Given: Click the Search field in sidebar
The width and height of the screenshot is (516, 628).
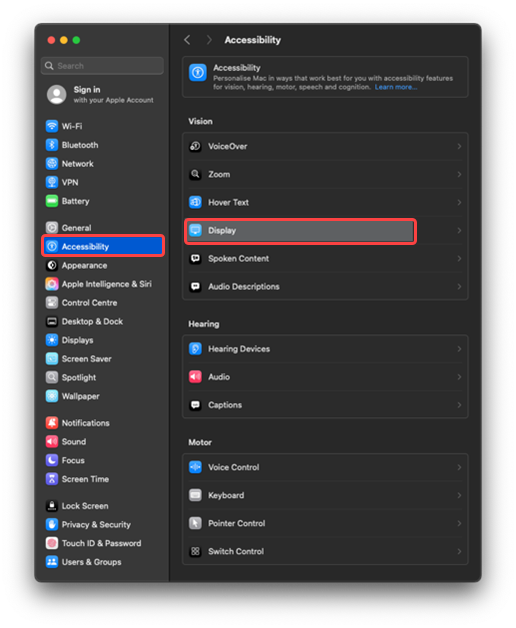Looking at the screenshot, I should [x=102, y=66].
